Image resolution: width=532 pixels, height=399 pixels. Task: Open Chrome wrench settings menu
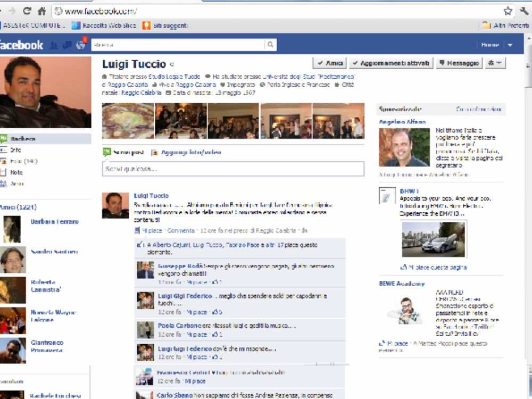point(524,11)
